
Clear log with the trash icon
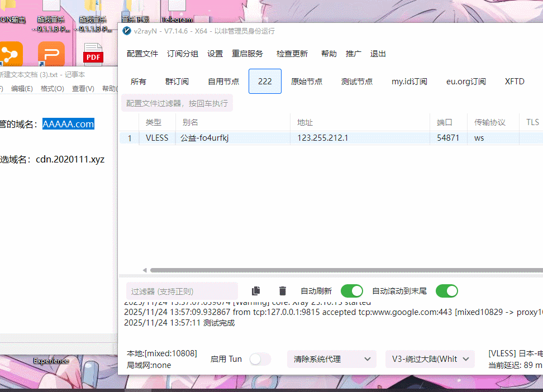coord(283,291)
